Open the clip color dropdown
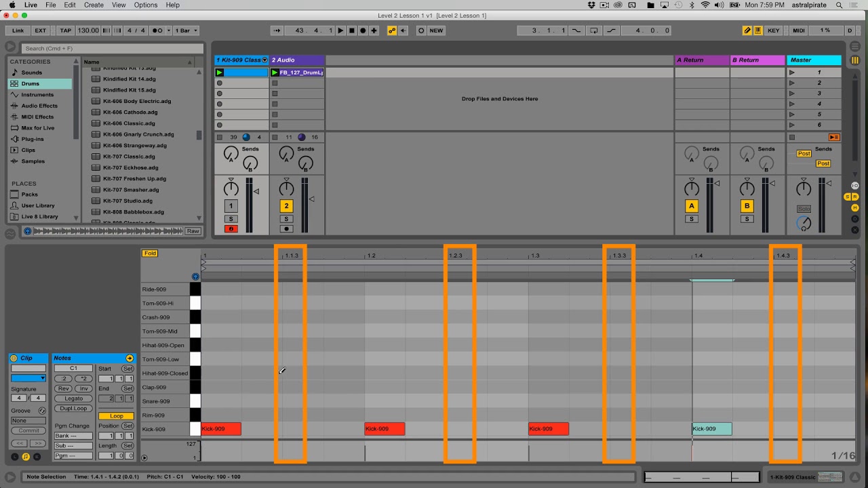The width and height of the screenshot is (868, 488). (28, 378)
